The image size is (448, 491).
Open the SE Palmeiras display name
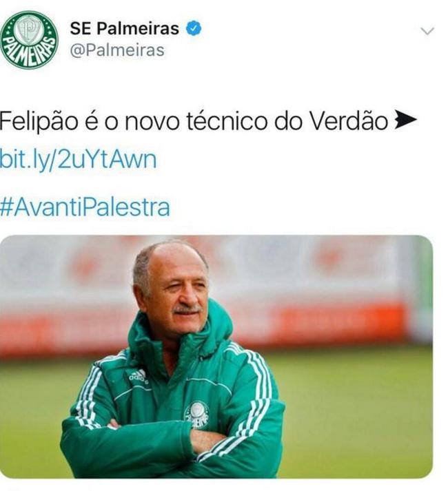(x=125, y=28)
